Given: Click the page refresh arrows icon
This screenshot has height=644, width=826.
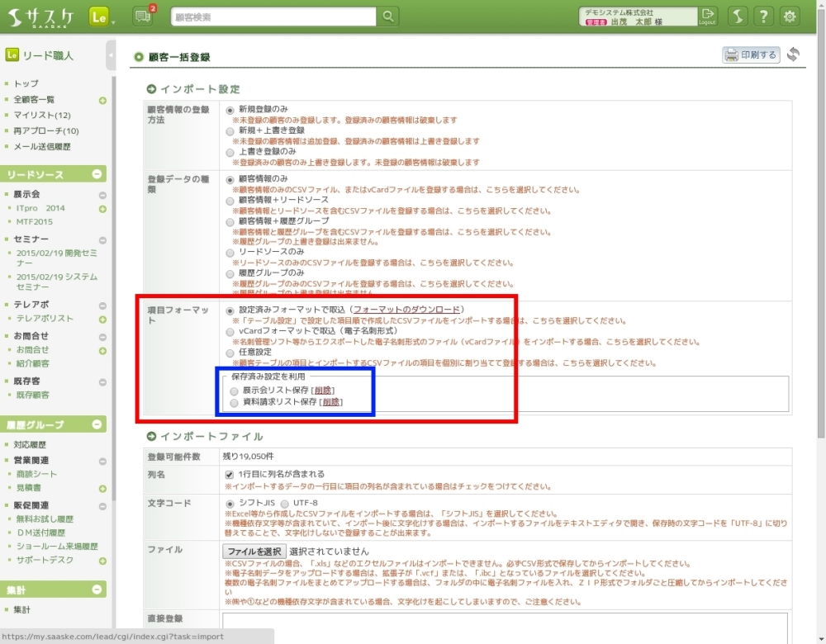Looking at the screenshot, I should (x=793, y=54).
